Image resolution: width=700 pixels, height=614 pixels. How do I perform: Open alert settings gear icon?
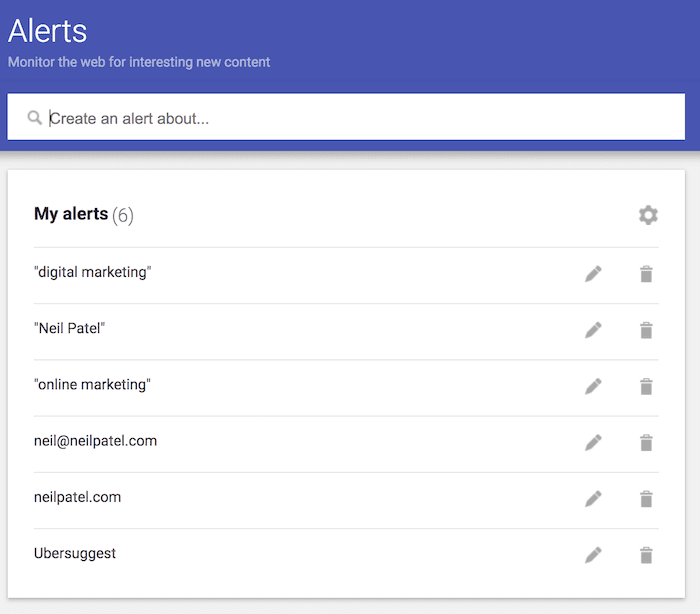click(x=648, y=215)
